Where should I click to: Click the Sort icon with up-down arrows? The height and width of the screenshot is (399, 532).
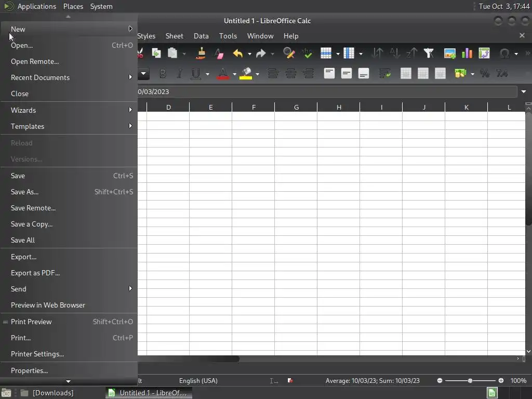(377, 54)
